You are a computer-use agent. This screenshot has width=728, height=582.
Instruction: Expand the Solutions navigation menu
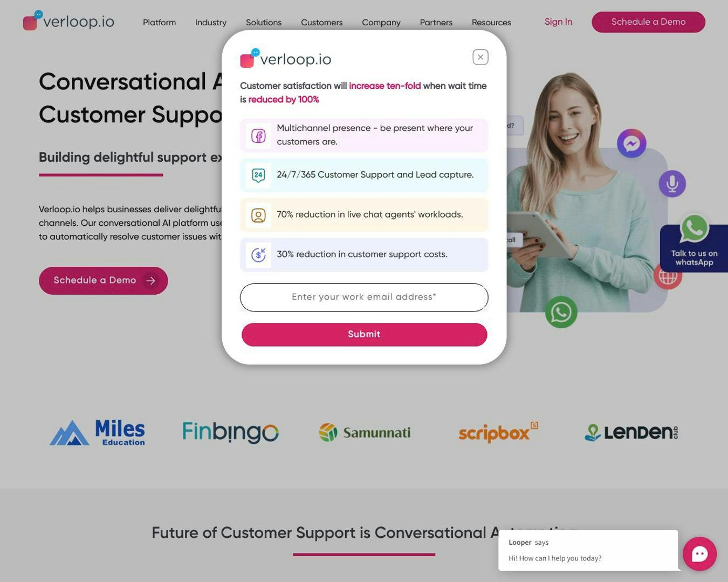point(264,23)
